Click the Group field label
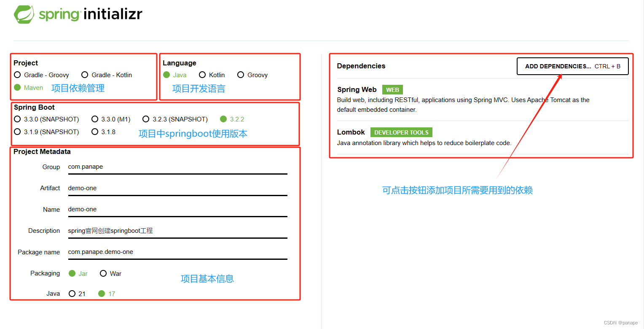 click(51, 167)
